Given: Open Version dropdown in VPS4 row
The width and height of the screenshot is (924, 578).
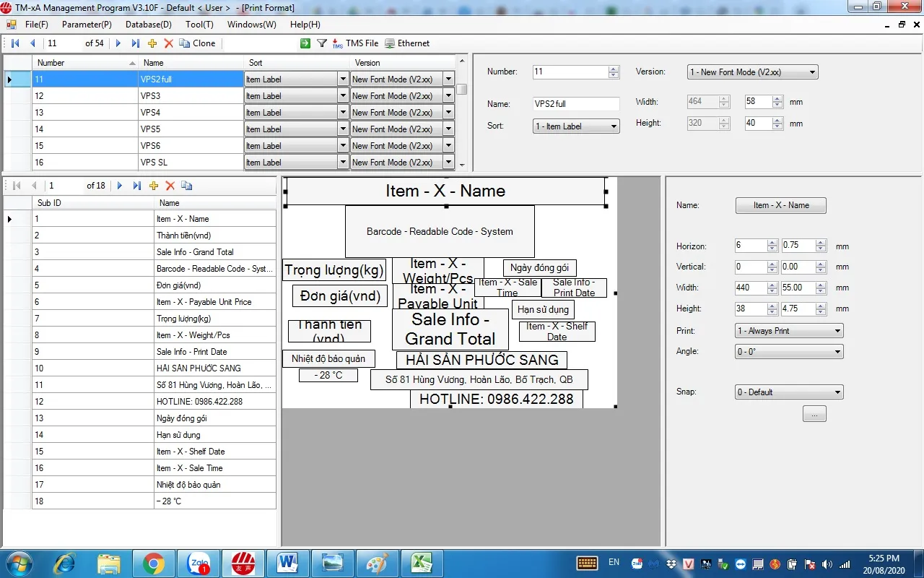Looking at the screenshot, I should pyautogui.click(x=448, y=113).
